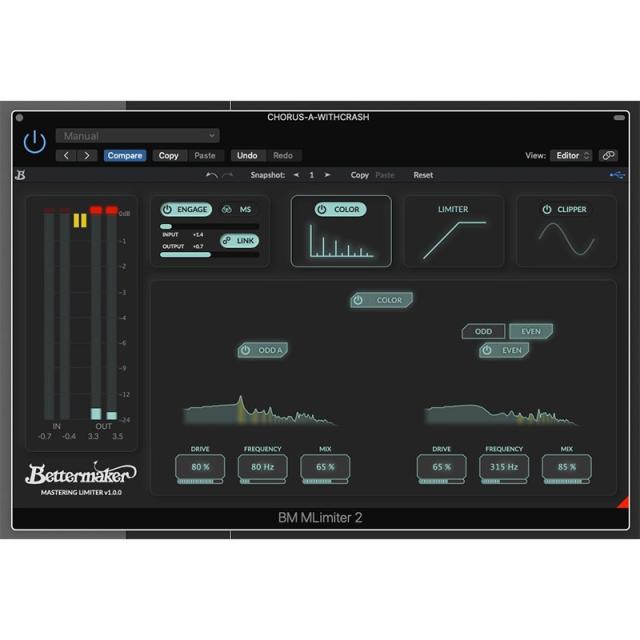The height and width of the screenshot is (640, 640).
Task: Select the LIMITER section panel
Action: 453,231
